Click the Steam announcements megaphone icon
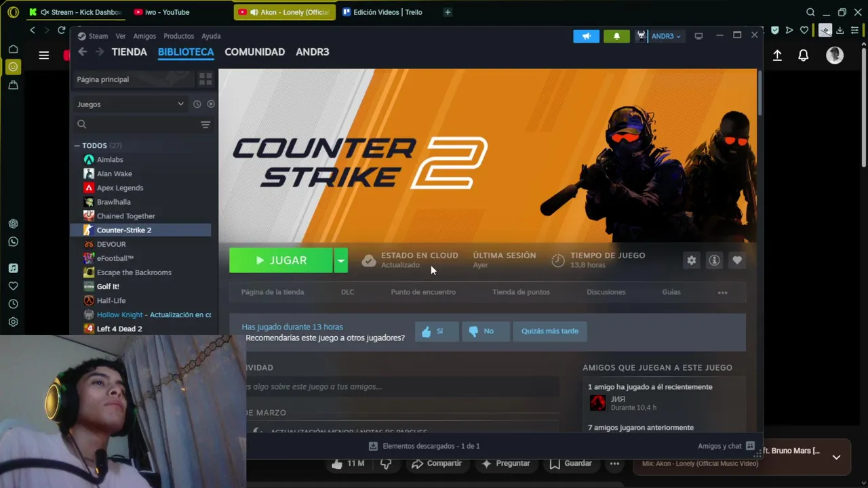Screen dimensions: 868x488 (586, 36)
